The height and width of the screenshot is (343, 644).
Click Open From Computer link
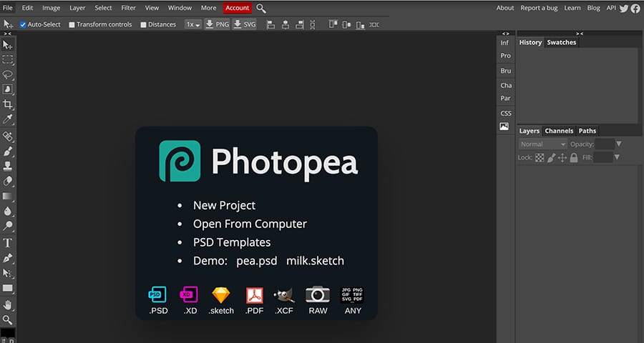pyautogui.click(x=250, y=224)
